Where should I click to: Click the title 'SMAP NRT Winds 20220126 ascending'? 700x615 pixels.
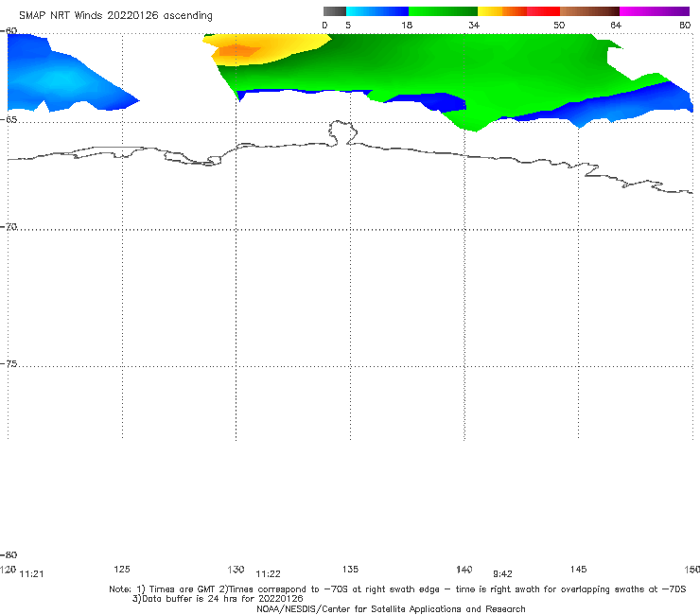coord(115,15)
